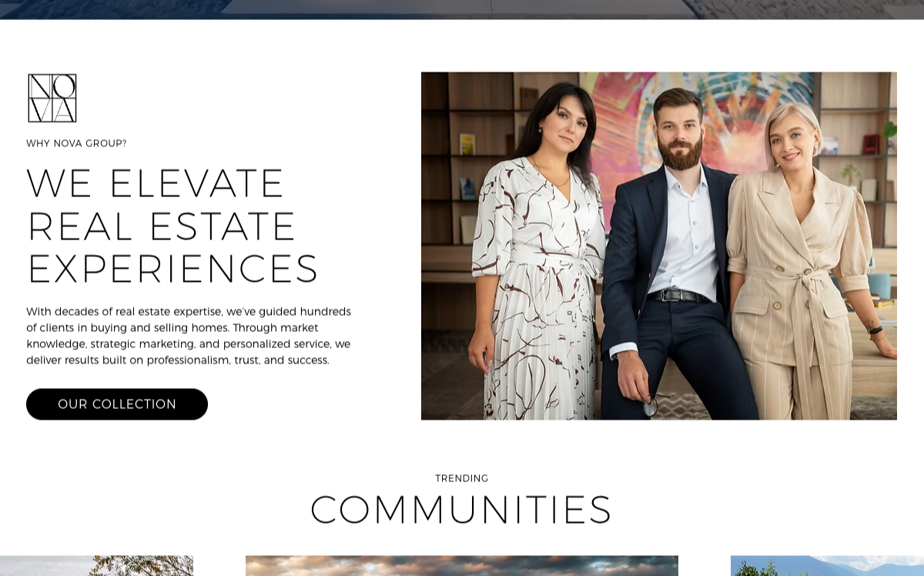Click the wristwatch on the blonde woman
Viewport: 924px width, 576px height.
[x=875, y=330]
